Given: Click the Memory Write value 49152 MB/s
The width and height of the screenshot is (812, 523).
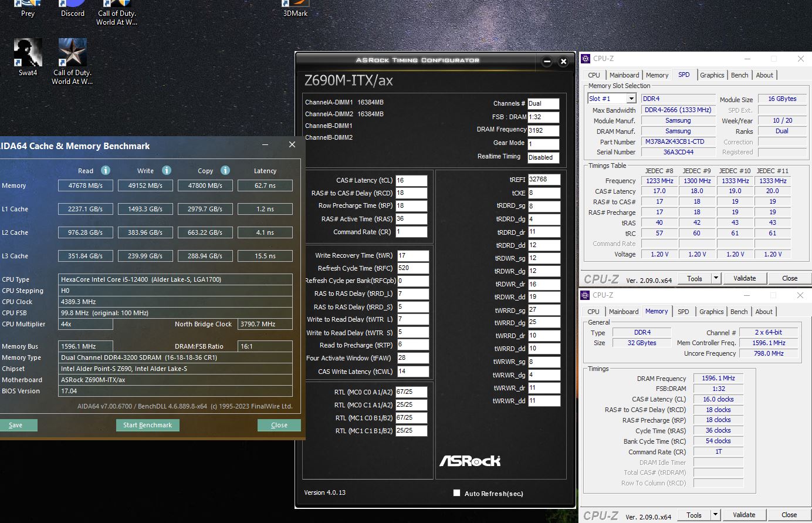Looking at the screenshot, I should coord(146,185).
